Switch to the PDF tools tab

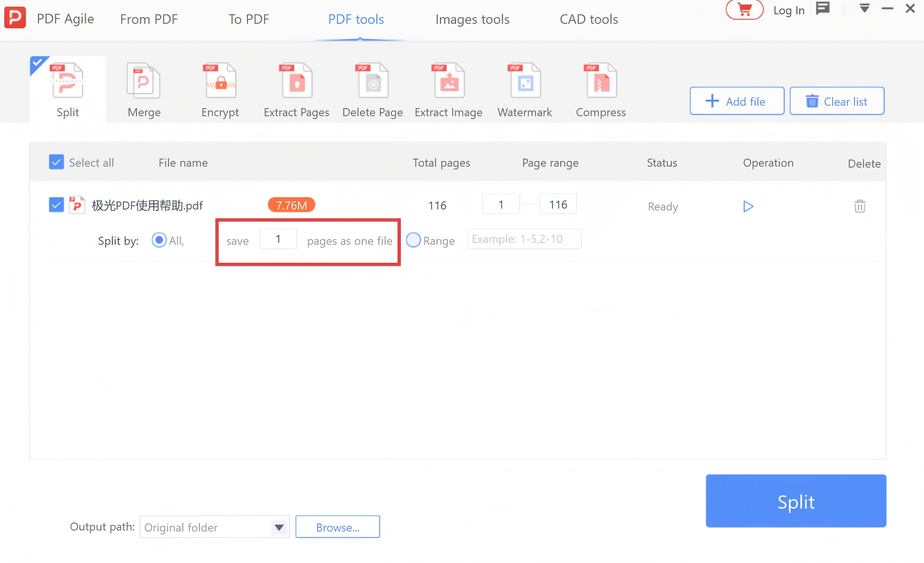pos(356,19)
